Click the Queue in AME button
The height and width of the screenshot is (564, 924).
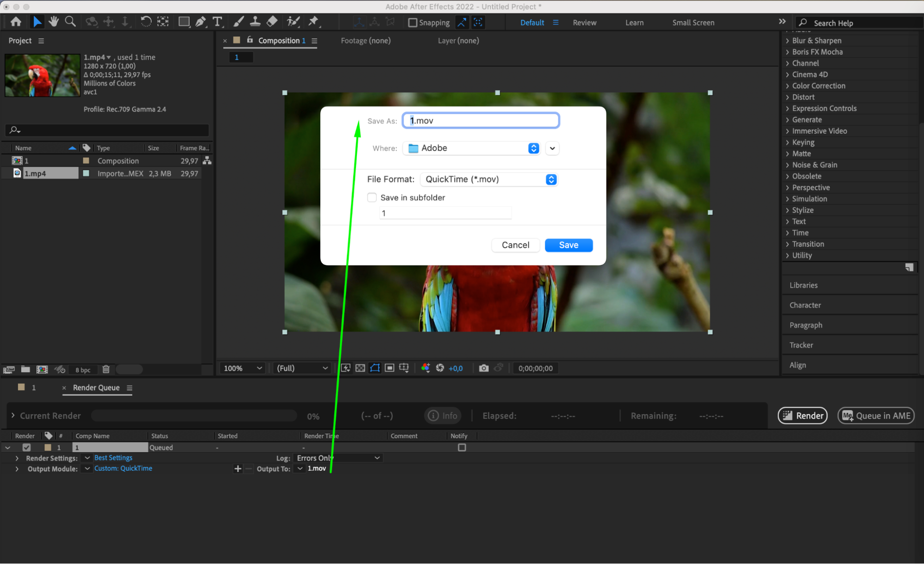tap(876, 416)
